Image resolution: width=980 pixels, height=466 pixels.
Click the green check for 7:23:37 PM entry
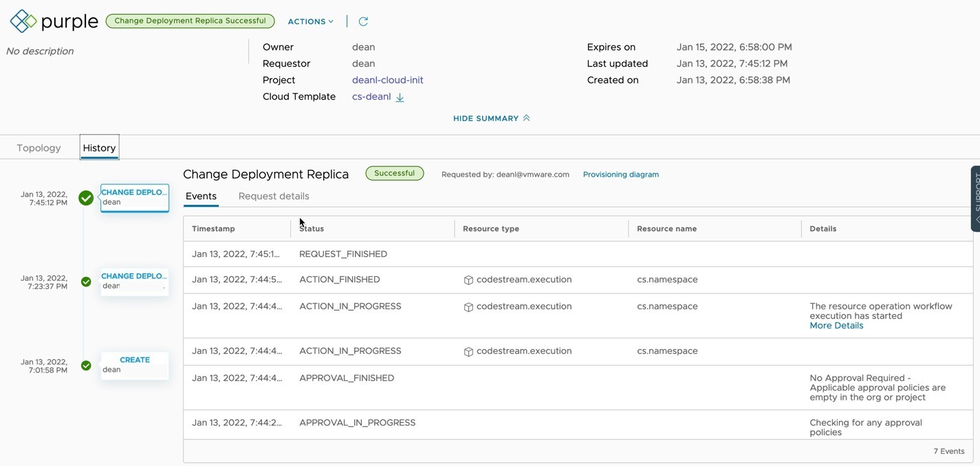click(x=86, y=282)
